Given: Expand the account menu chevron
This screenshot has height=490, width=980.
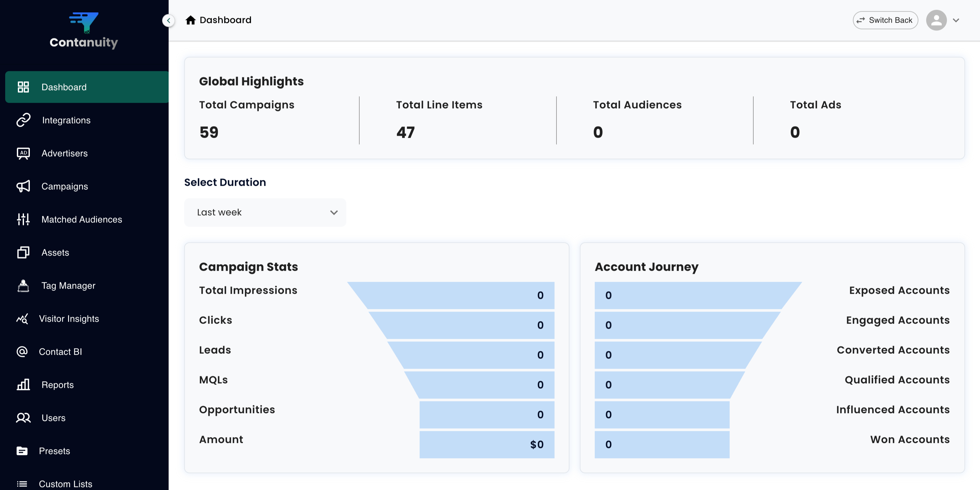Looking at the screenshot, I should coord(956,20).
